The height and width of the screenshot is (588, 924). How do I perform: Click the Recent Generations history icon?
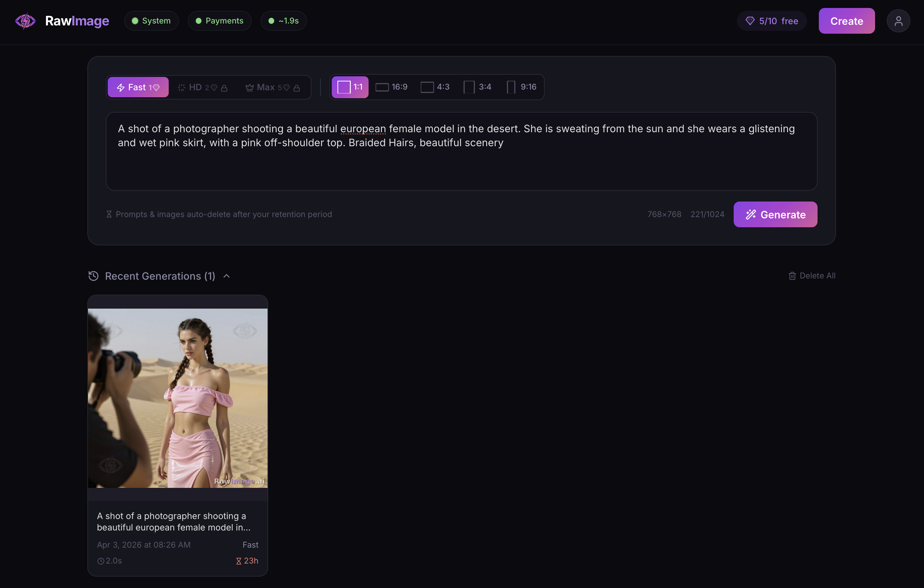click(93, 276)
